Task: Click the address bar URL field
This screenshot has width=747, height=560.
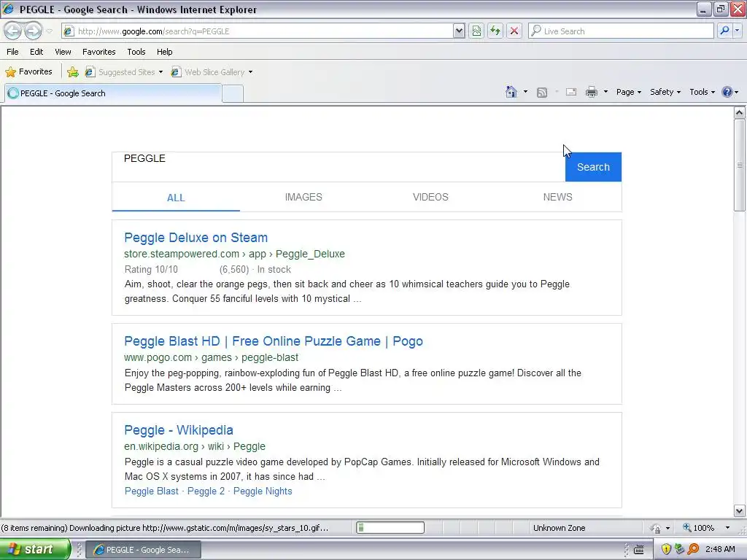Action: [258, 31]
